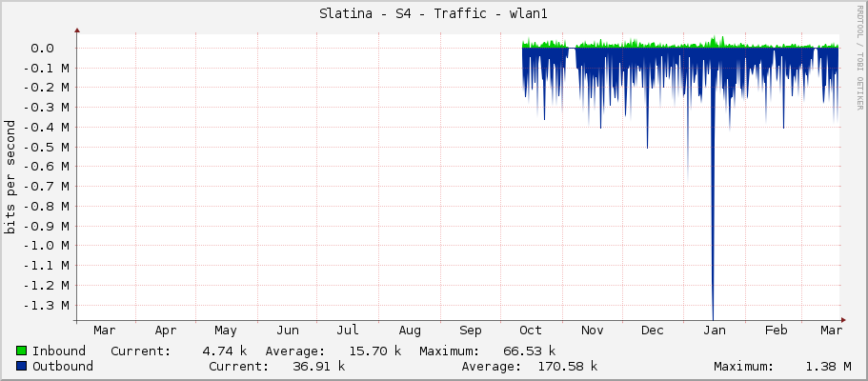The width and height of the screenshot is (868, 381).
Task: Click the graph title 'Slatina - S4 - Traffic - wlan1'
Action: [434, 14]
